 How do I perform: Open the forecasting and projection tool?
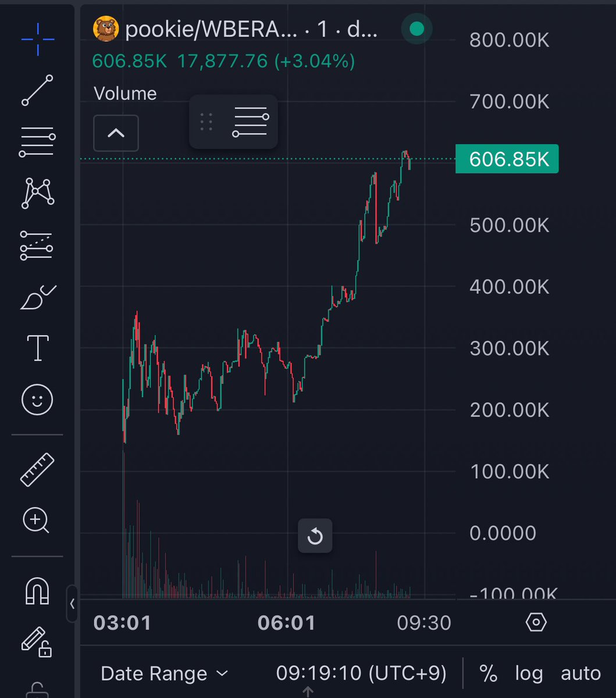coord(37,245)
